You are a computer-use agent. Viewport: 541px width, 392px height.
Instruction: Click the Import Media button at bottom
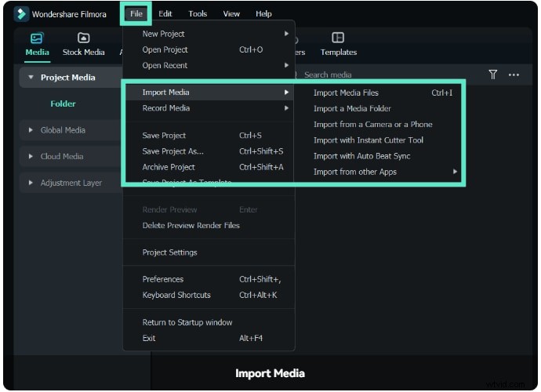point(270,373)
